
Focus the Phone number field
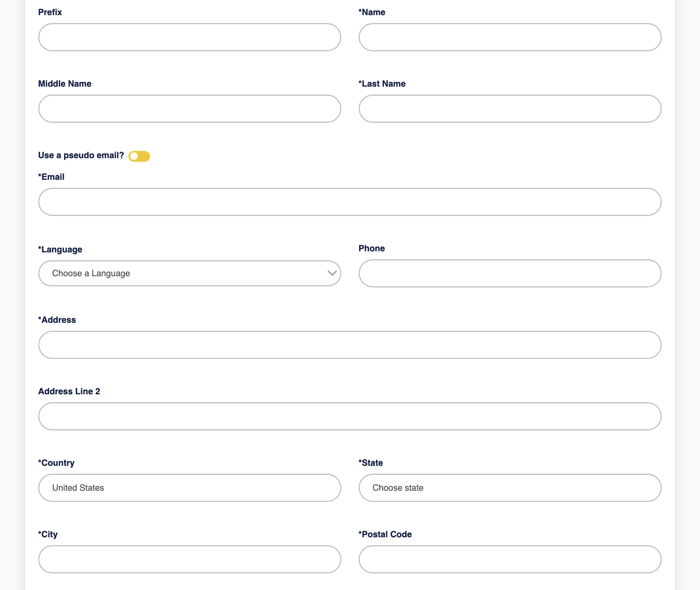coord(509,273)
